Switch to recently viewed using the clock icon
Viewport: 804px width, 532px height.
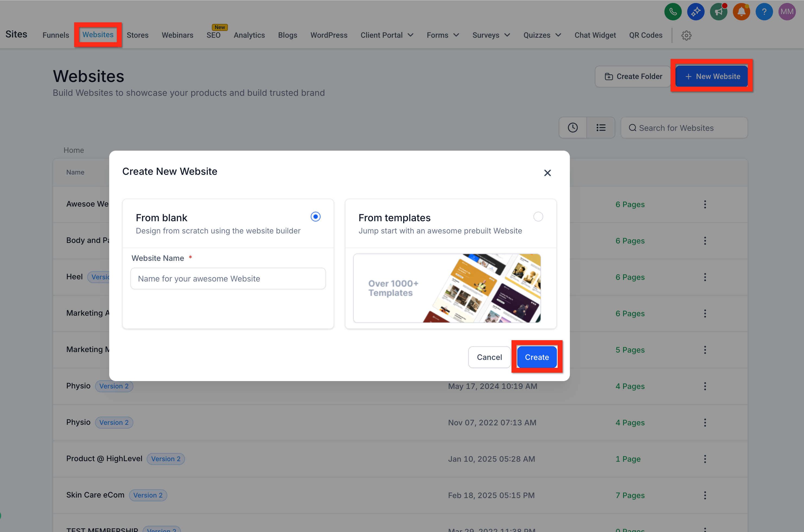573,128
